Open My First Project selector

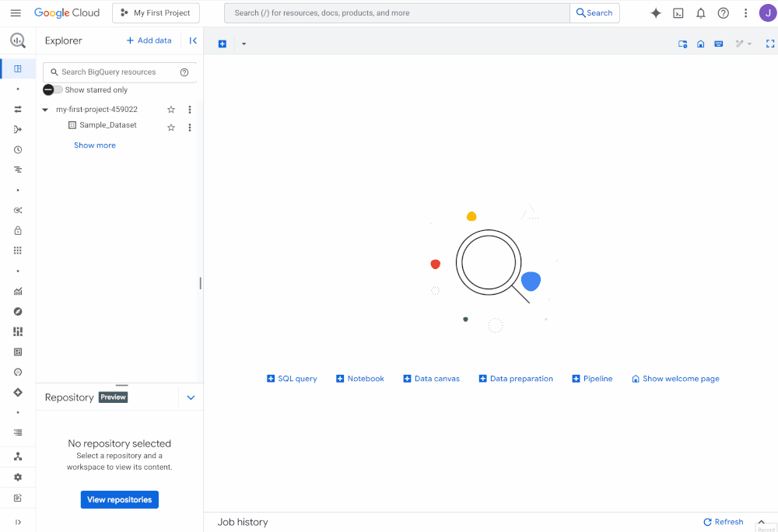156,13
